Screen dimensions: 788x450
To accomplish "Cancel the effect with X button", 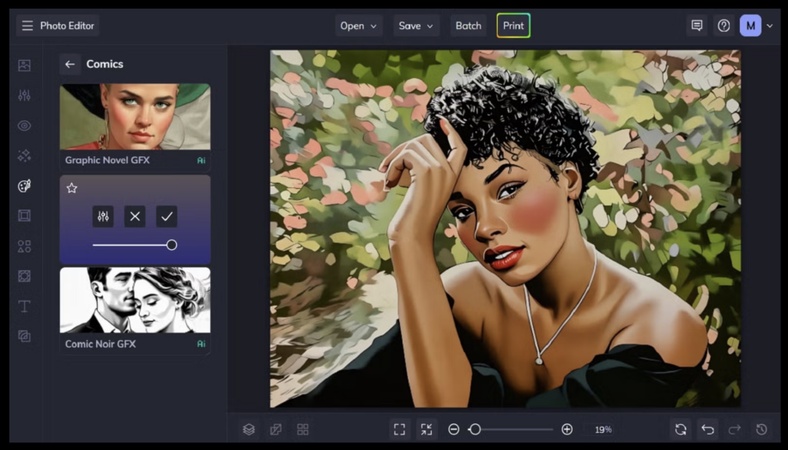I will [135, 216].
